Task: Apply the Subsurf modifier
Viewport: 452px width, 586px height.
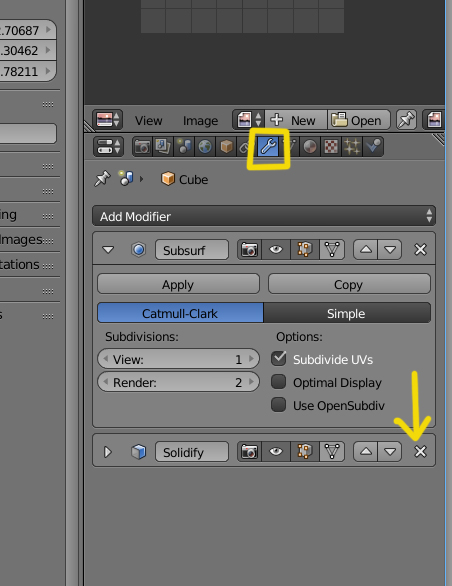Action: tap(178, 284)
